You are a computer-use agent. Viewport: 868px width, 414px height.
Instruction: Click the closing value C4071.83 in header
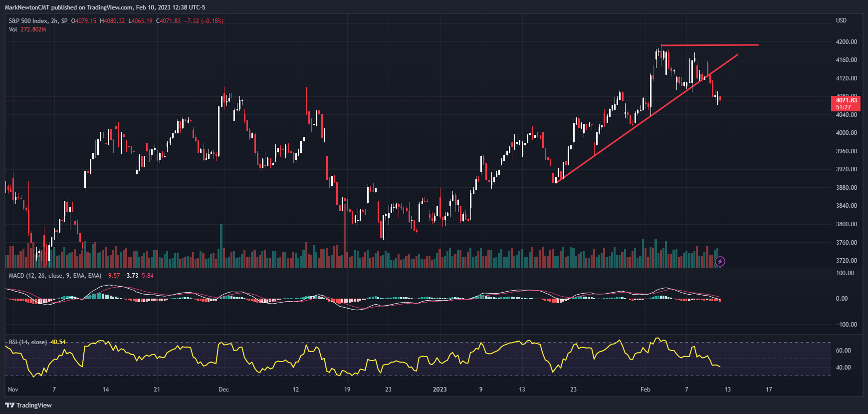pyautogui.click(x=169, y=21)
